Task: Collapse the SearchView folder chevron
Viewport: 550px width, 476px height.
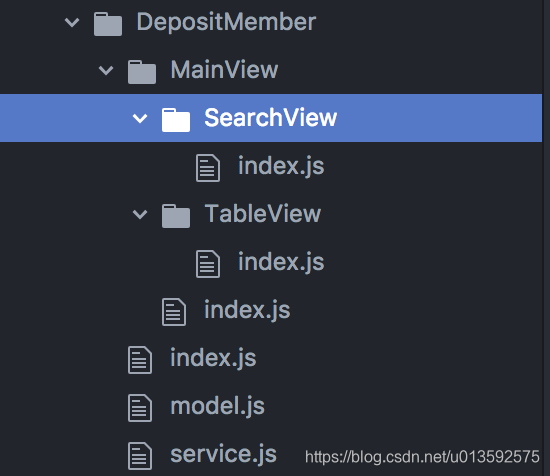Action: click(140, 119)
